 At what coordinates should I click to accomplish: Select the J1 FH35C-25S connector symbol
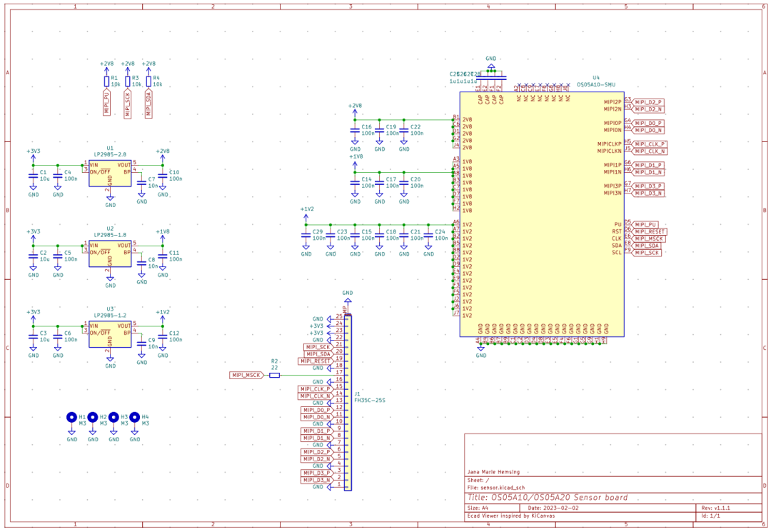point(348,403)
